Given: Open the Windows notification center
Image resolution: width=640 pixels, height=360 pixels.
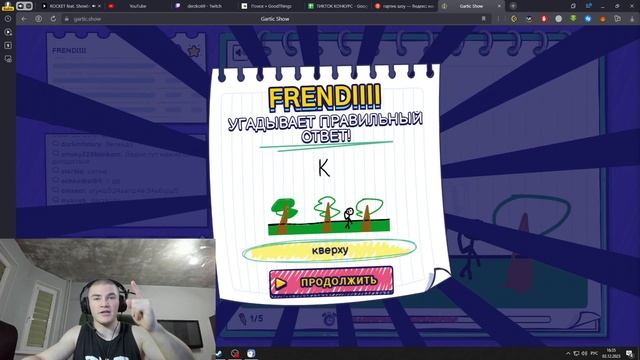Looking at the screenshot, I should [630, 353].
